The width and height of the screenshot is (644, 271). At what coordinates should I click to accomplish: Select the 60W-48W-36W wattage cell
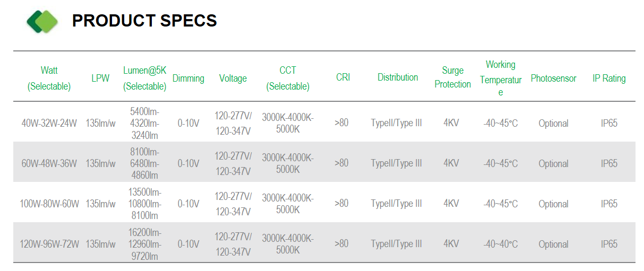click(x=49, y=163)
